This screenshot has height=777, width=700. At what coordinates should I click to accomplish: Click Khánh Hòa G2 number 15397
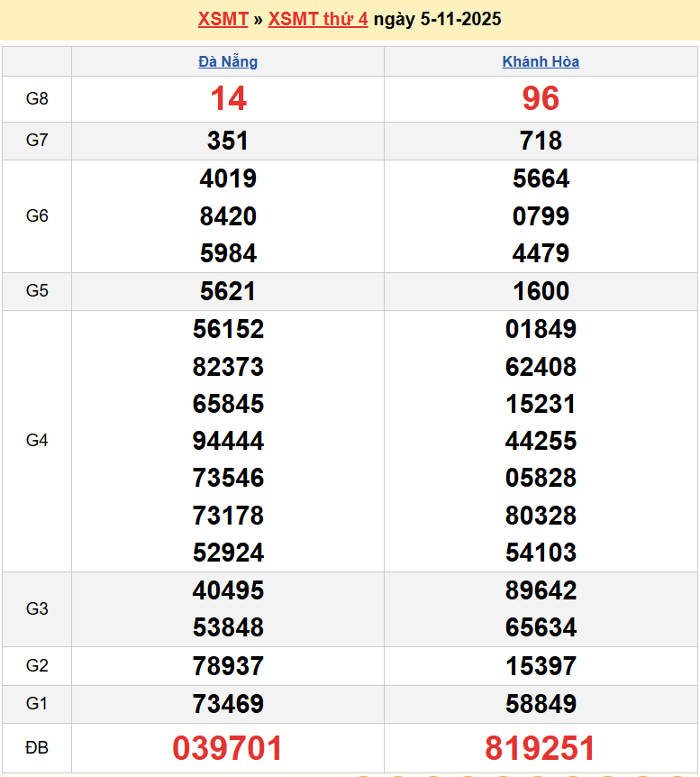coord(541,666)
